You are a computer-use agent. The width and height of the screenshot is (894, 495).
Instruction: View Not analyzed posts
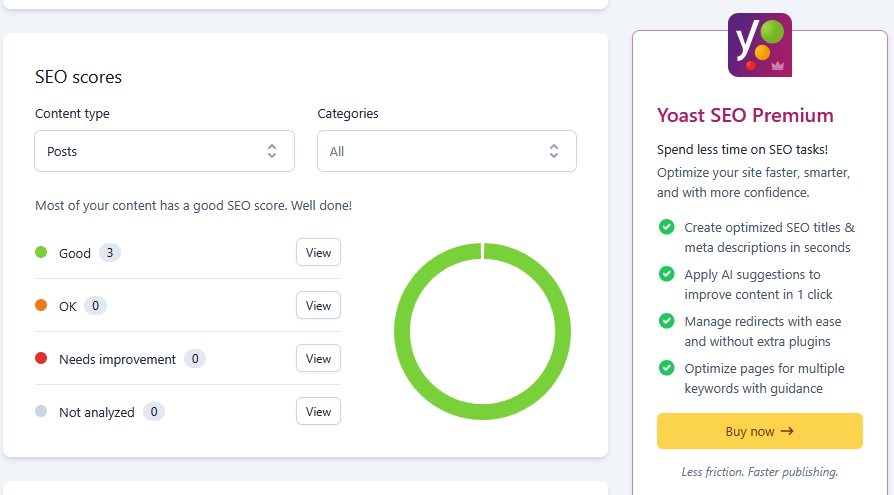click(318, 411)
